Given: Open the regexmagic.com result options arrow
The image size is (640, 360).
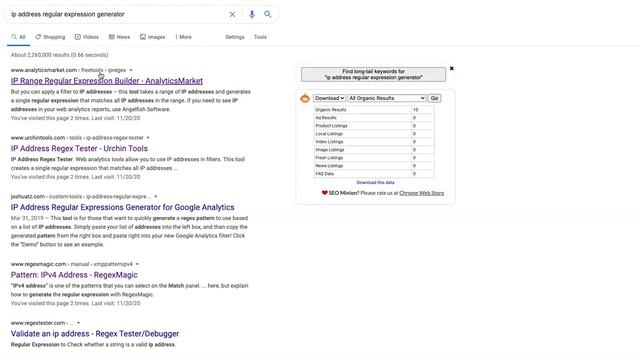Looking at the screenshot, I should coord(137,264).
